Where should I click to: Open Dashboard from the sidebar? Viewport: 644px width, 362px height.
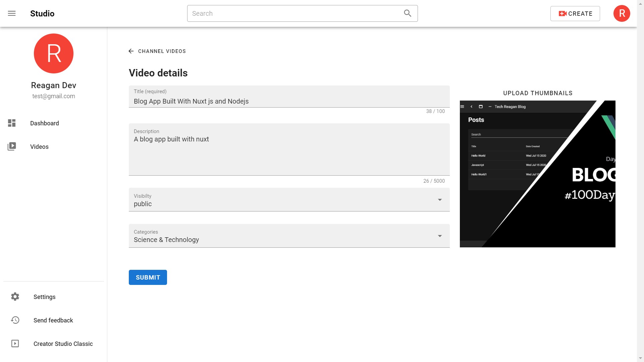pos(44,123)
